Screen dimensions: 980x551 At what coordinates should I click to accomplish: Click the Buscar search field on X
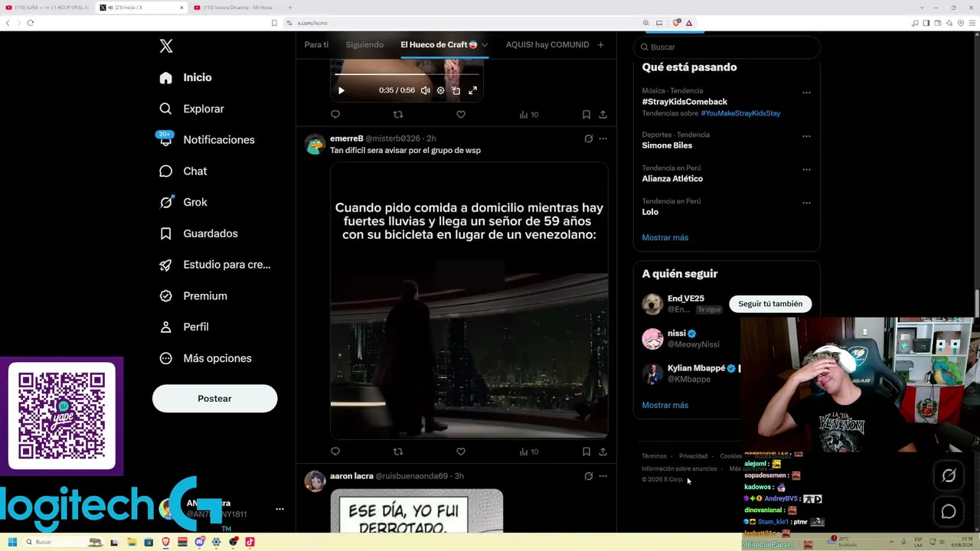pos(727,47)
